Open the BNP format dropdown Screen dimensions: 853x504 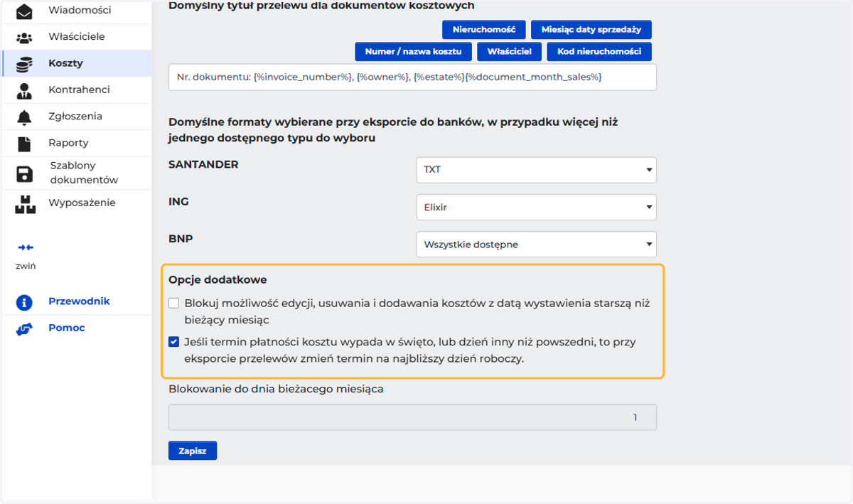coord(536,244)
